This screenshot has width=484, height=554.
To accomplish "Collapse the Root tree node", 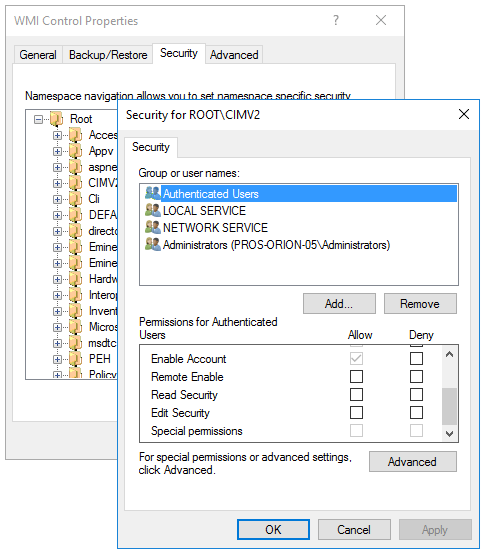I will [38, 119].
